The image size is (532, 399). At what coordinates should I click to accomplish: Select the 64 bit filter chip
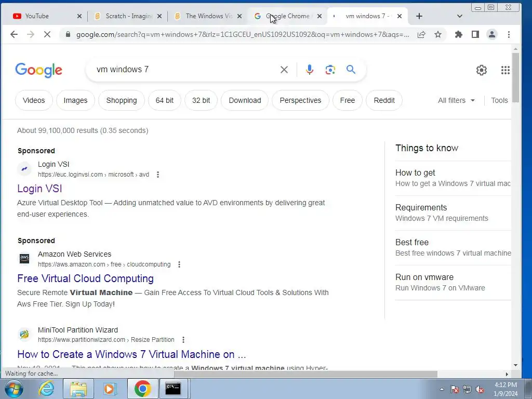[165, 100]
